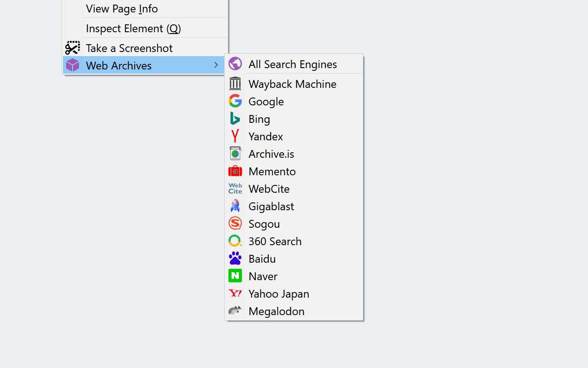The width and height of the screenshot is (588, 368).
Task: Click the Baidu paw icon
Action: [235, 258]
